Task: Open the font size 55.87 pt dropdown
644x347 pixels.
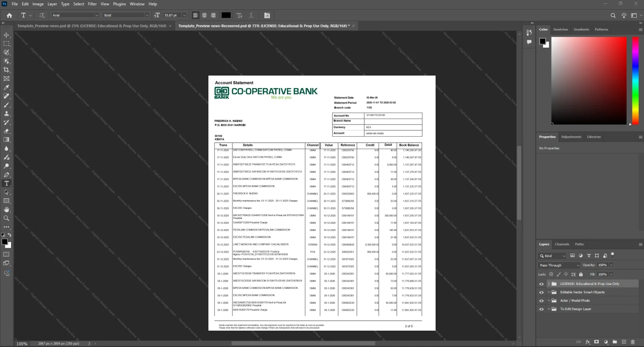Action: [184, 15]
